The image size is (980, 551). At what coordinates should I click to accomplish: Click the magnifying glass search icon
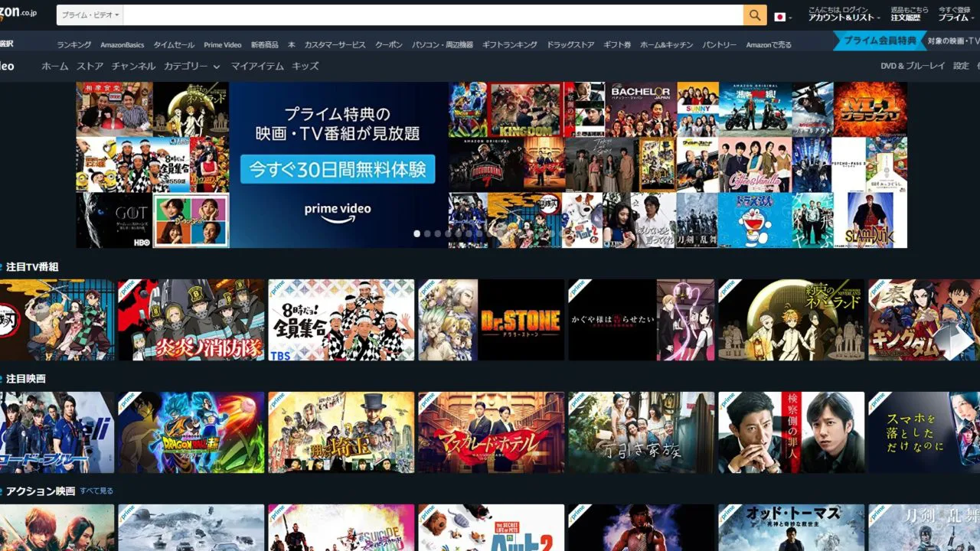(x=755, y=15)
